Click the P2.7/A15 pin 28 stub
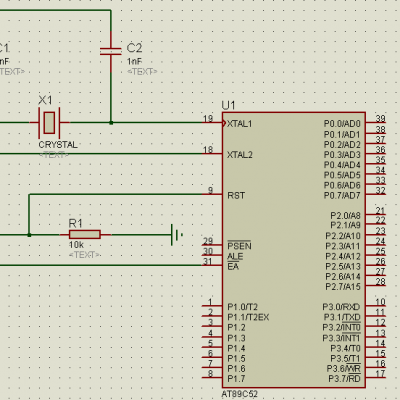The height and width of the screenshot is (400, 400). [x=376, y=286]
